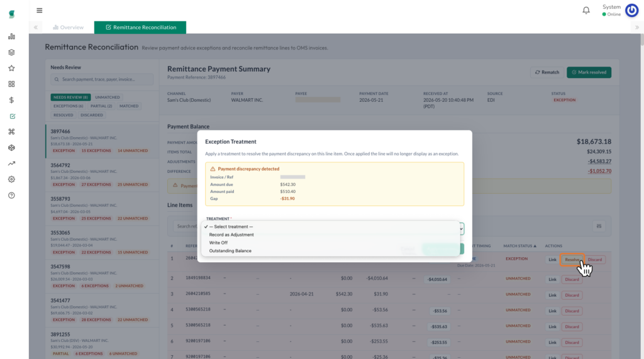Choose Write Off treatment
This screenshot has height=359, width=644.
point(218,243)
